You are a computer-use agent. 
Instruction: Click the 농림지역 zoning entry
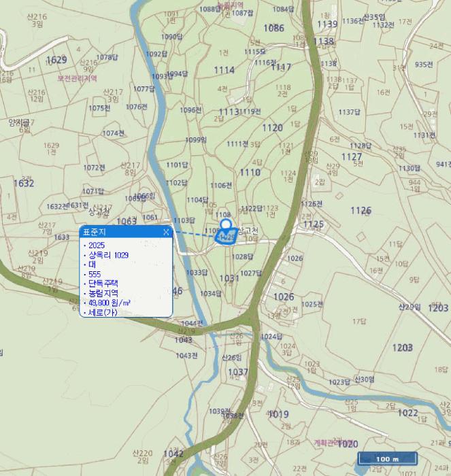(103, 293)
